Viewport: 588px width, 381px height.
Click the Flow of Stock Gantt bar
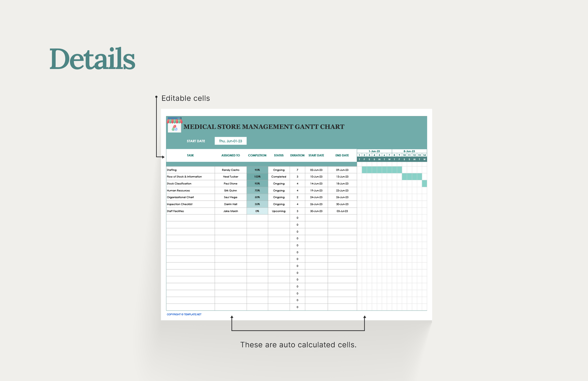pos(412,176)
